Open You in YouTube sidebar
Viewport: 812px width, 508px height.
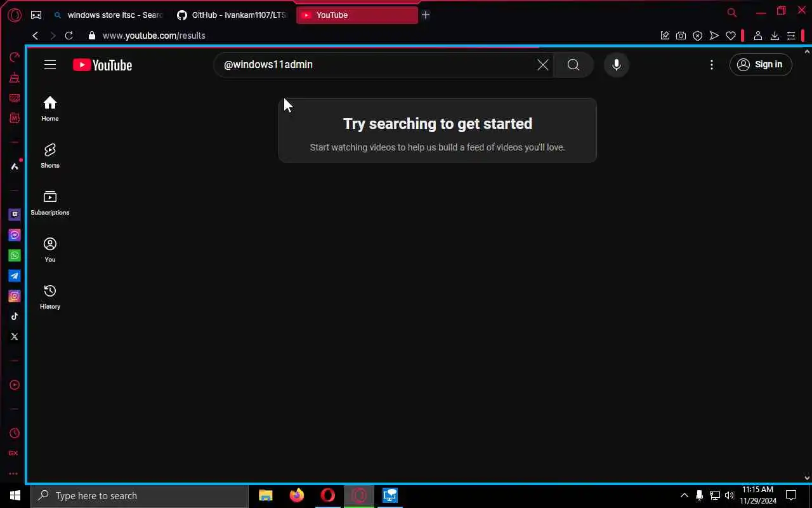click(50, 250)
